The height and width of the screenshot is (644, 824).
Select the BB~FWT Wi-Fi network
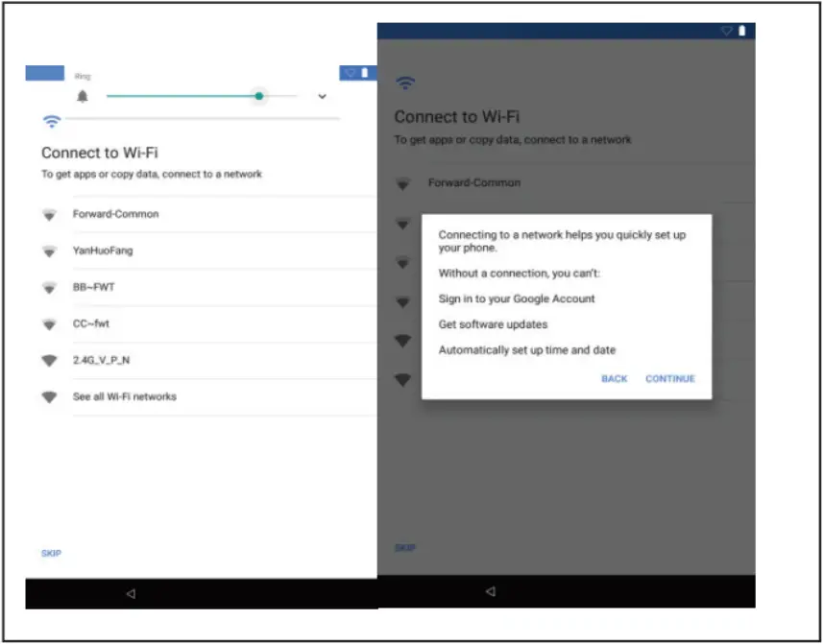(208, 287)
